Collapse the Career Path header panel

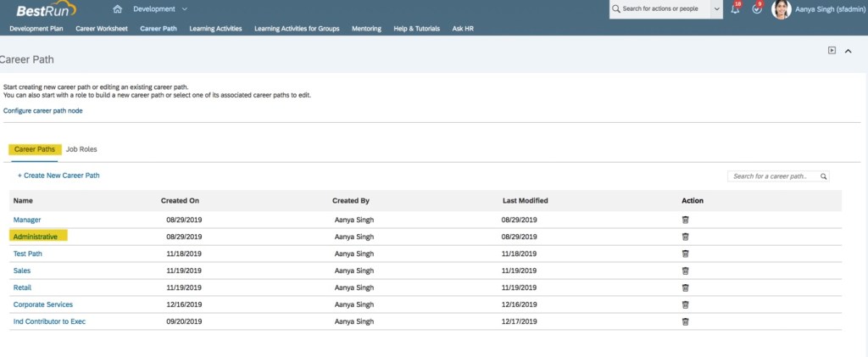point(849,51)
